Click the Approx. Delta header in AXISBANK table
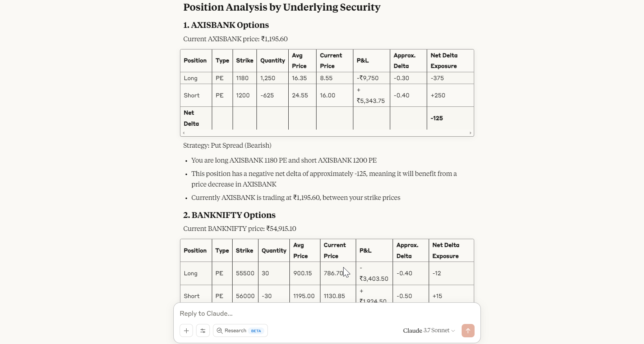The width and height of the screenshot is (644, 344). pyautogui.click(x=405, y=60)
